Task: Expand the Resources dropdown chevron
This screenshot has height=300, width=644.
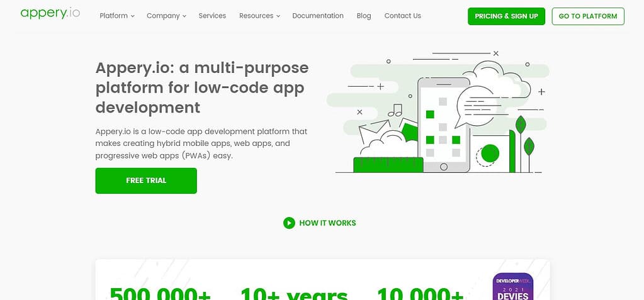Action: (x=278, y=16)
